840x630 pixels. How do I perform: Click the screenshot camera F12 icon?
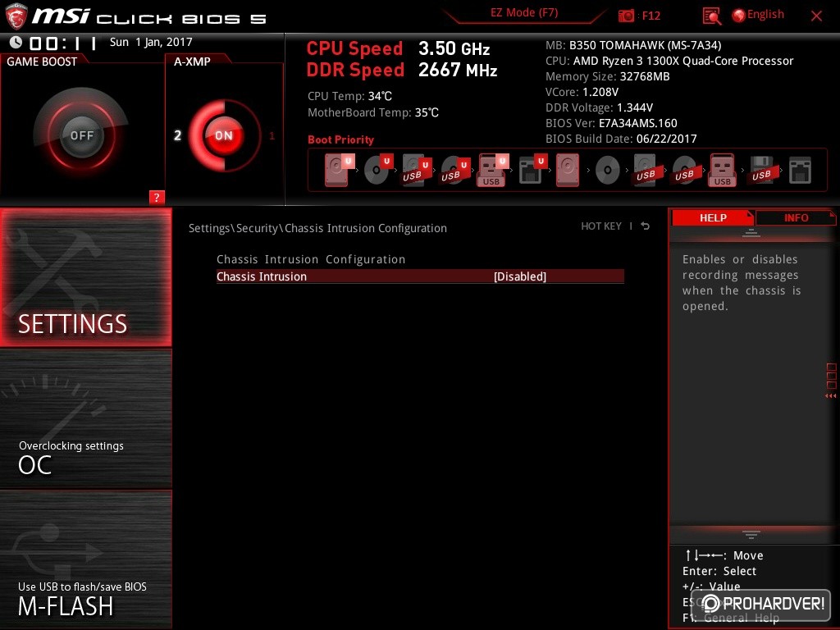pyautogui.click(x=626, y=16)
